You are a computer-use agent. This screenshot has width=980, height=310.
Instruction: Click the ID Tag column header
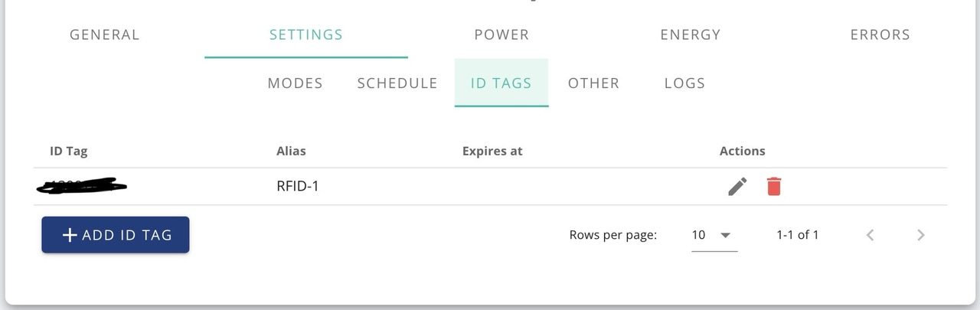click(69, 151)
